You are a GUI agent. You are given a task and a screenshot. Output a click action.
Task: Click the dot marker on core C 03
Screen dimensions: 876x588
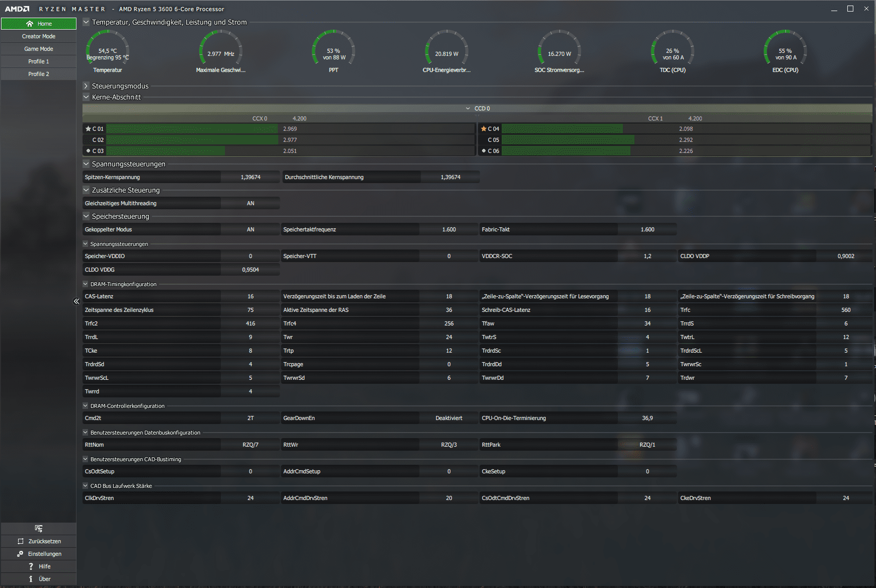click(89, 151)
